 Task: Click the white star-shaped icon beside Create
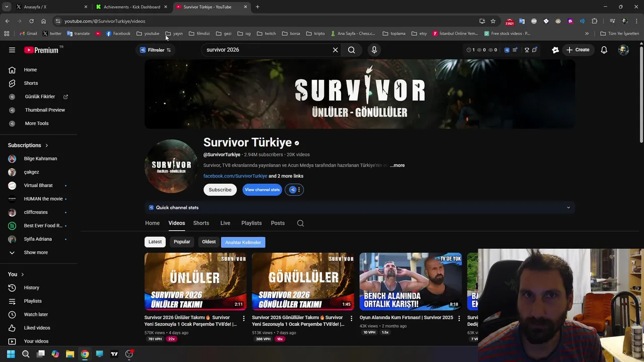coord(555,50)
